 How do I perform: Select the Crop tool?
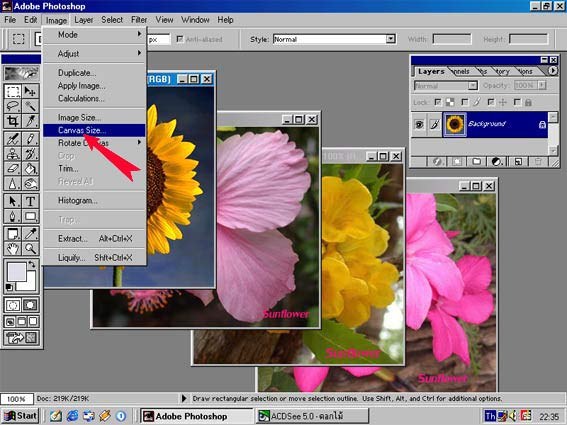[13, 121]
